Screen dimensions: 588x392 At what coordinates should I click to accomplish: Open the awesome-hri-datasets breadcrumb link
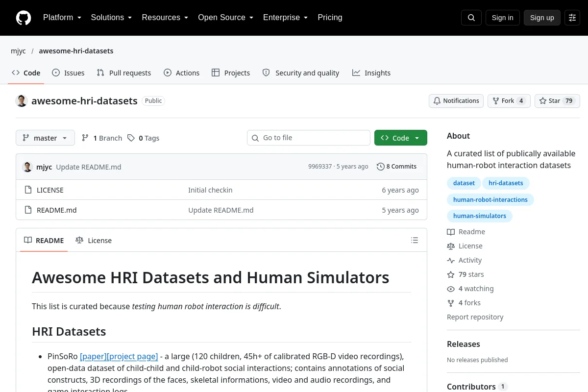76,51
